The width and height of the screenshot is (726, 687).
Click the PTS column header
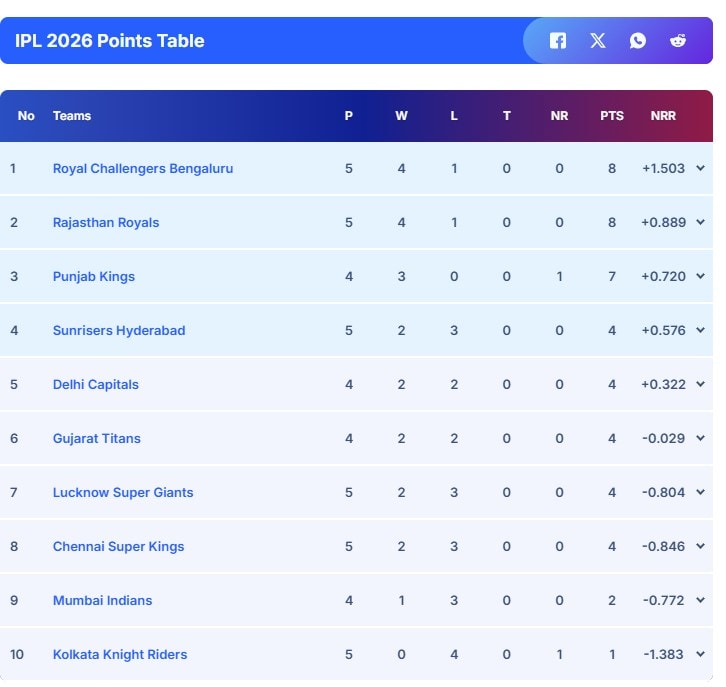612,116
